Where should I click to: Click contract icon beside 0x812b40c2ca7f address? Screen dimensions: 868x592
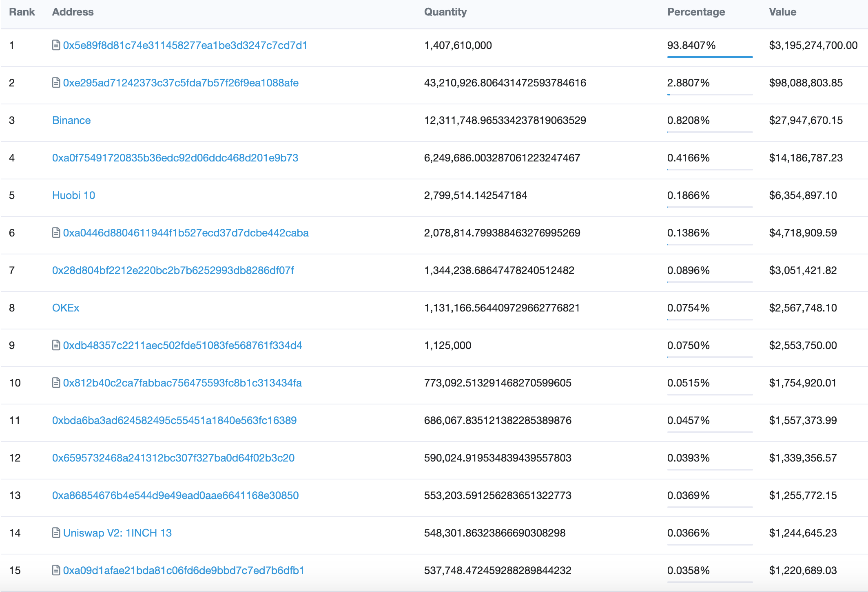coord(56,383)
